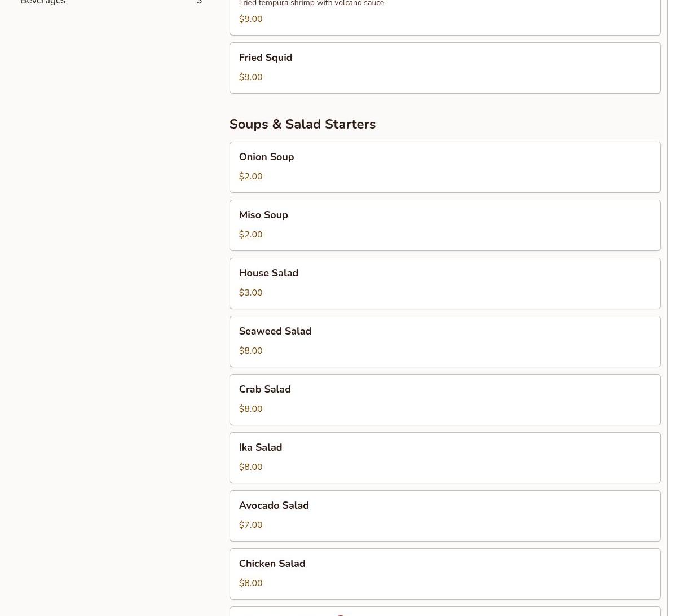Choose Avocado Salad from starters
The height and width of the screenshot is (616, 679).
pyautogui.click(x=445, y=516)
